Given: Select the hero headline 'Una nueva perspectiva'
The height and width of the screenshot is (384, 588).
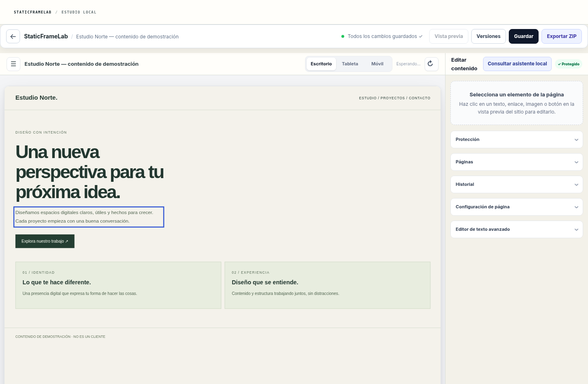Looking at the screenshot, I should click(x=89, y=172).
